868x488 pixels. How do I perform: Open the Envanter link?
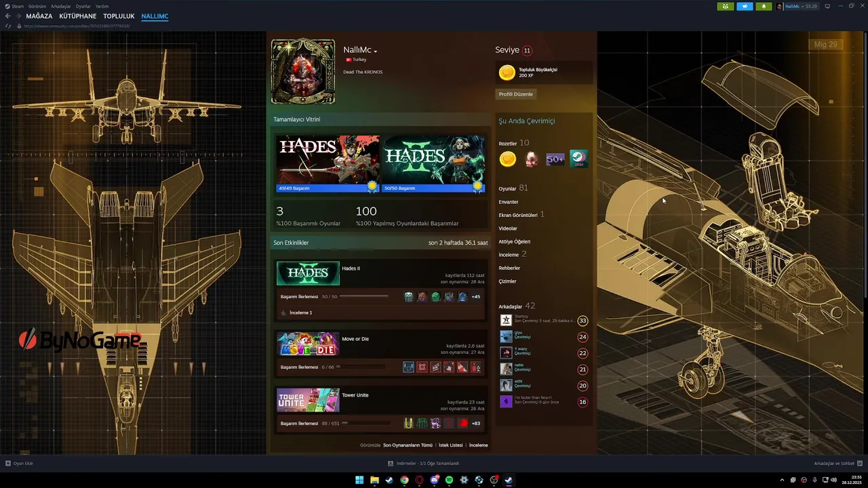click(x=509, y=202)
